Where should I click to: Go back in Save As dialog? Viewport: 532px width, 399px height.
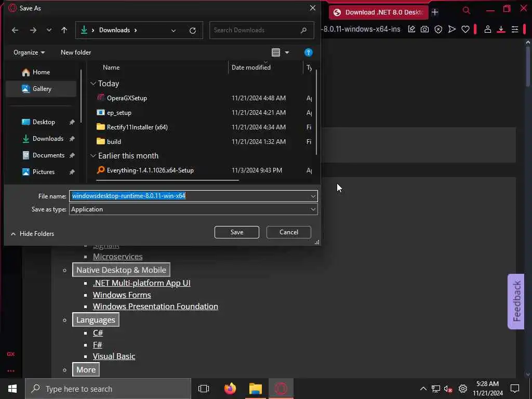tap(15, 30)
